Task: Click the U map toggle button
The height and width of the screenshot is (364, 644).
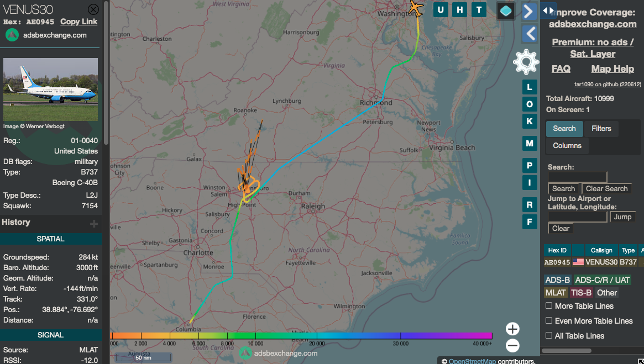Action: pos(441,10)
